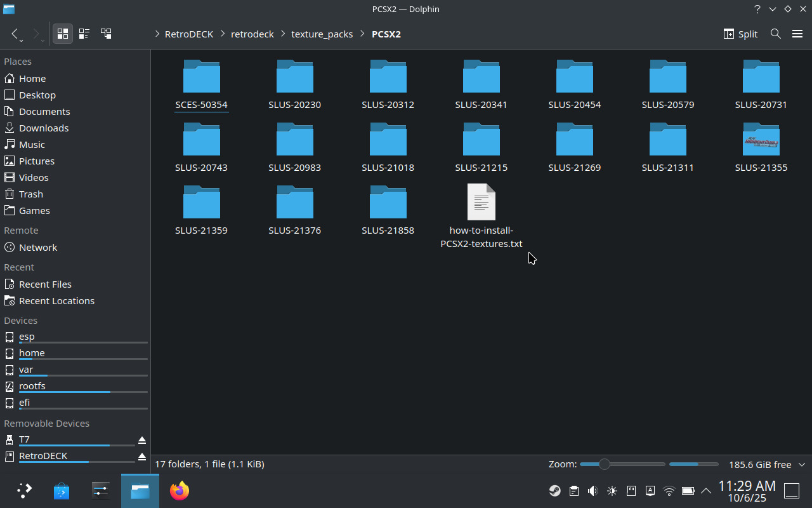Screen dimensions: 812x508
Task: Show hidden system tray icons
Action: click(x=705, y=491)
